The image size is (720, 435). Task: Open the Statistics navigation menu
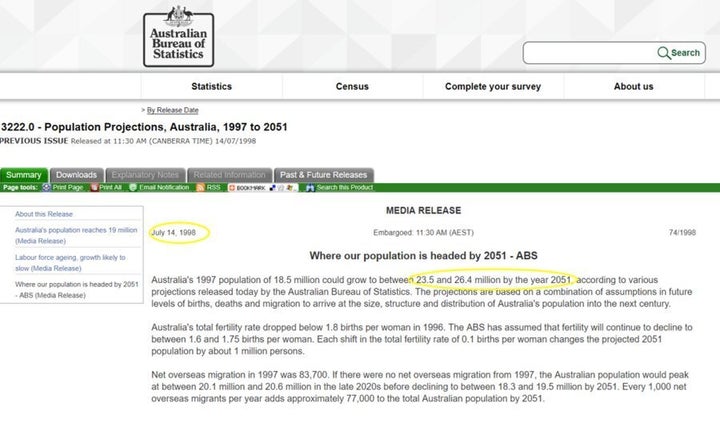[212, 86]
